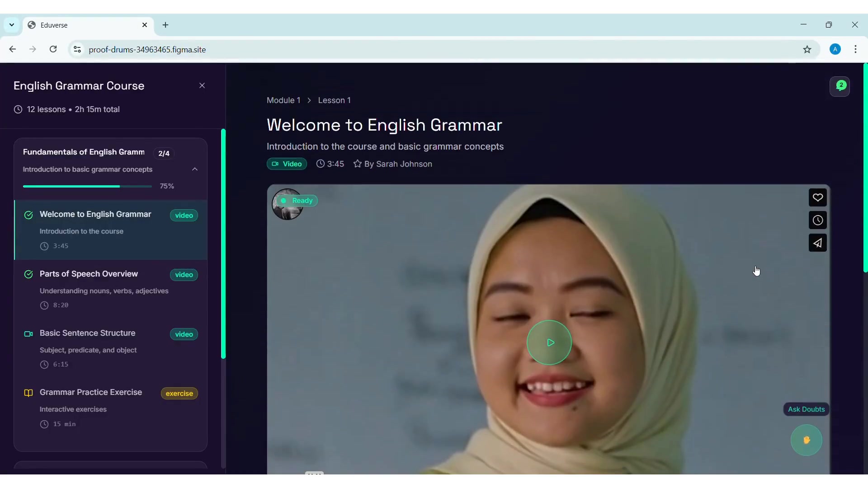The image size is (868, 488).
Task: Click book icon beside Grammar Practice Exercise
Action: (x=28, y=393)
